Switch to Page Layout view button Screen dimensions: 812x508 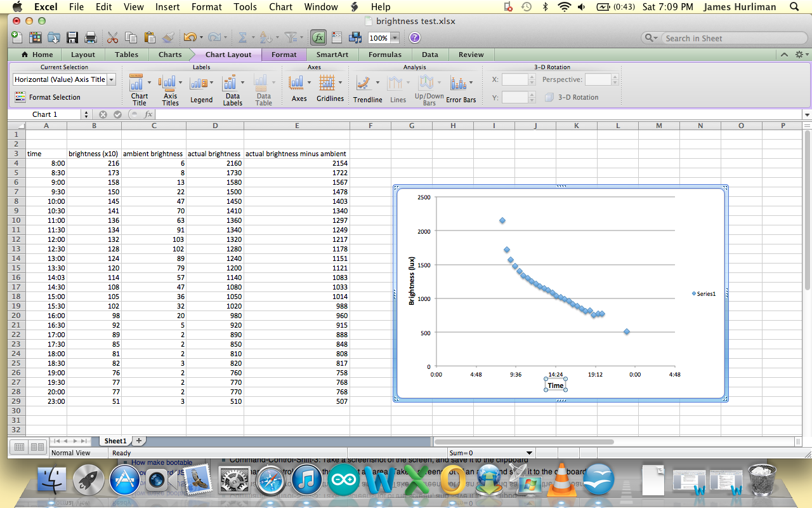coord(37,447)
